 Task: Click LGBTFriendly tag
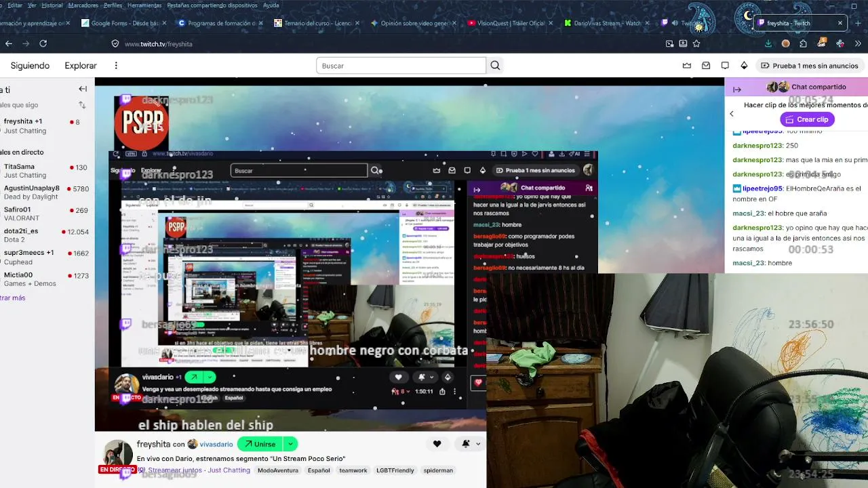click(x=395, y=470)
